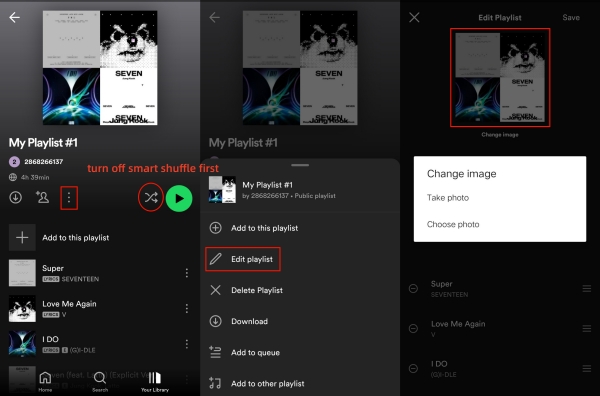
Task: Tap the playlist thumbnail in the menu sheet header
Action: tap(222, 189)
